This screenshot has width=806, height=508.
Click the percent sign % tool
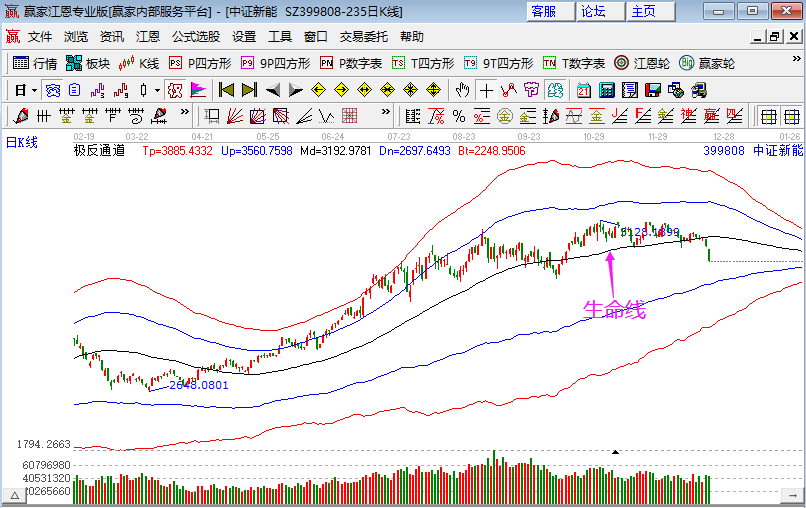pyautogui.click(x=459, y=117)
